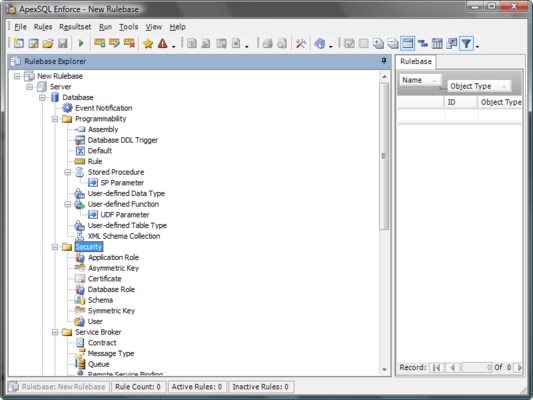This screenshot has height=400, width=533.
Task: Select the Certificate tree item
Action: [105, 279]
